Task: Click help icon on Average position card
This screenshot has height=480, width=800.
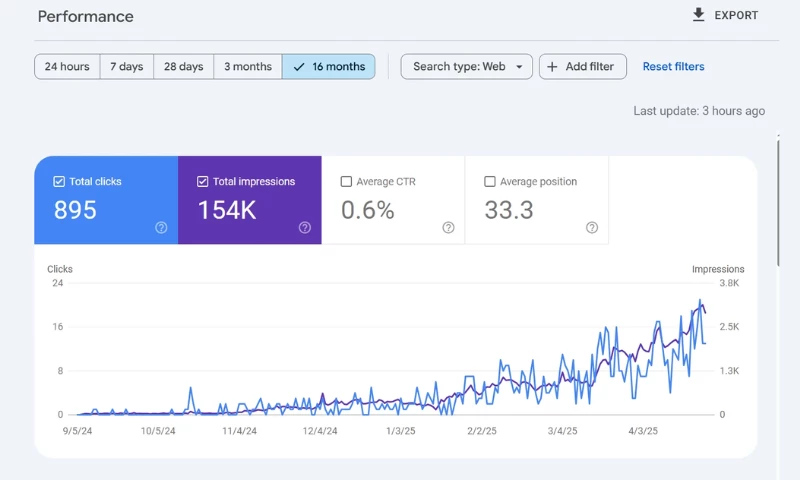Action: point(592,227)
